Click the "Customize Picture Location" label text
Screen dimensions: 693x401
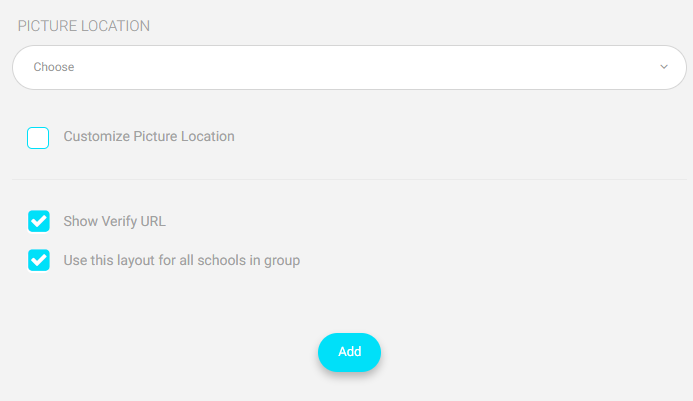click(149, 136)
